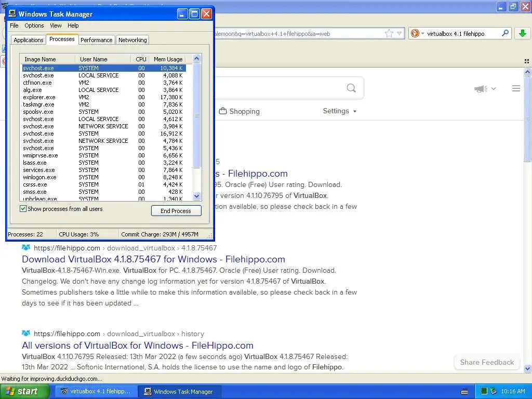Click process list scroll up arrow
532x399 pixels.
coord(196,58)
